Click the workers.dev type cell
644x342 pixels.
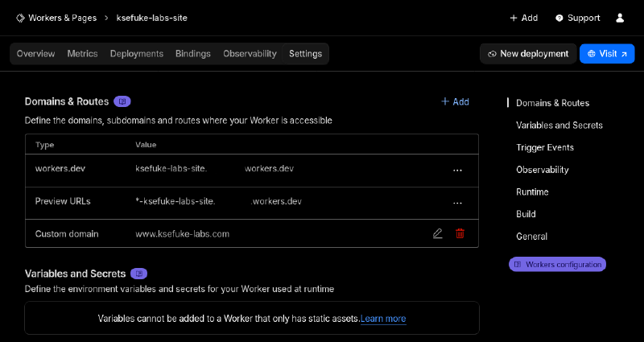pyautogui.click(x=60, y=168)
